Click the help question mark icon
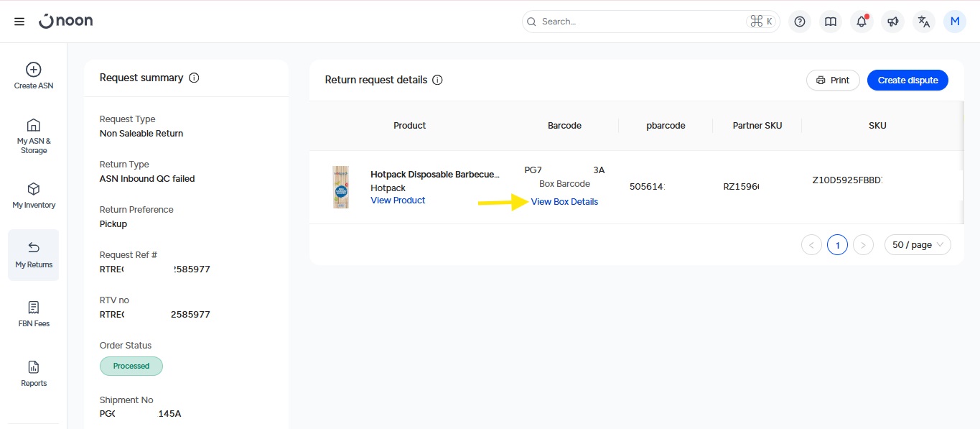 pos(800,22)
